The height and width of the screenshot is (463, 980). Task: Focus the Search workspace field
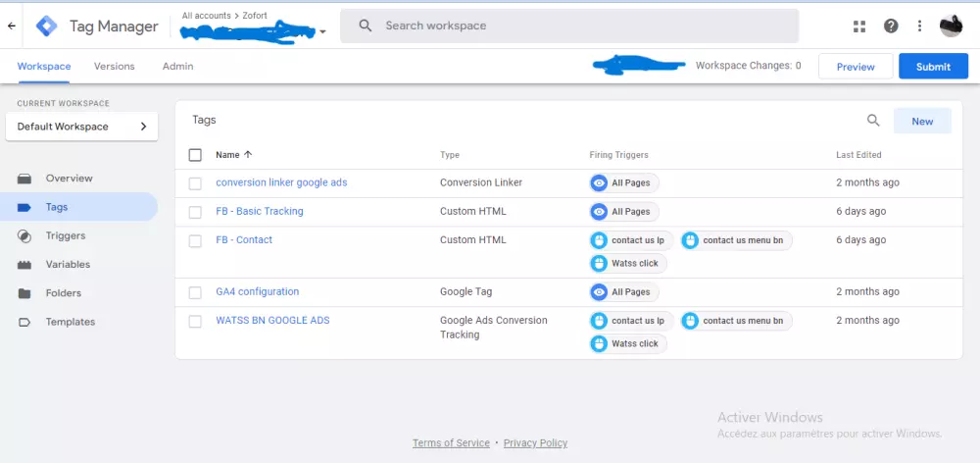569,26
